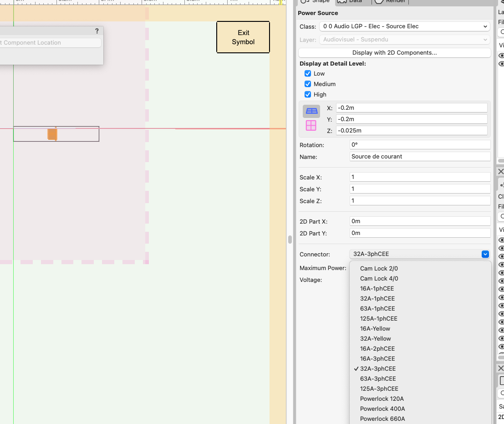The height and width of the screenshot is (424, 504).
Task: Click the blue 3D plane position icon
Action: [311, 111]
